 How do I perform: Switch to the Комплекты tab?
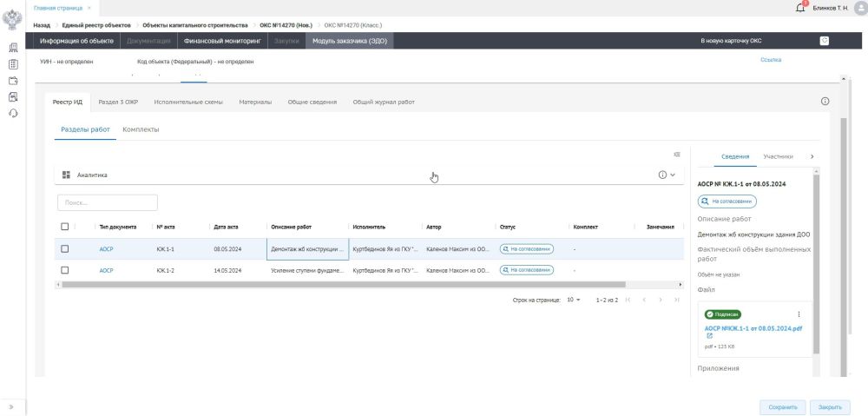point(141,129)
